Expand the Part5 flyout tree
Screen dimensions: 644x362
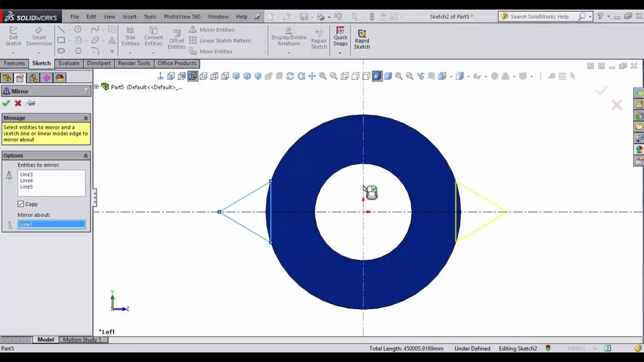97,87
